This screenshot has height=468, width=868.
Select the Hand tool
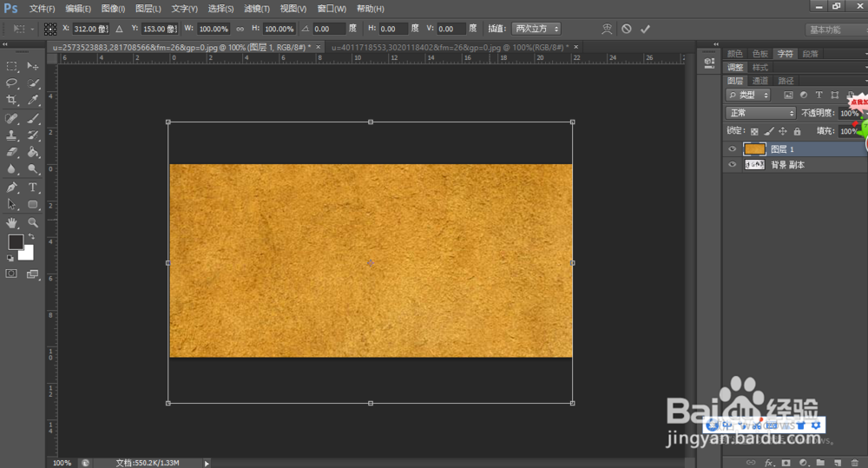click(x=12, y=223)
